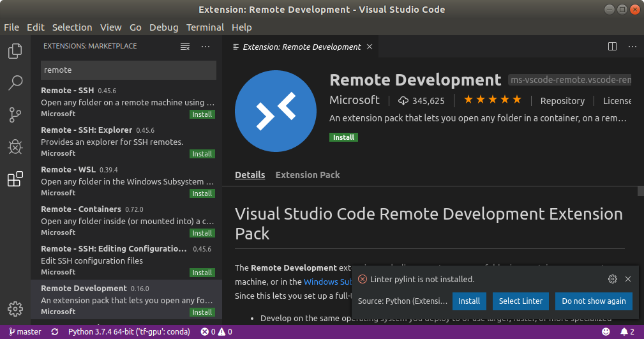This screenshot has height=339, width=644.
Task: Open the Help menu
Action: tap(241, 27)
